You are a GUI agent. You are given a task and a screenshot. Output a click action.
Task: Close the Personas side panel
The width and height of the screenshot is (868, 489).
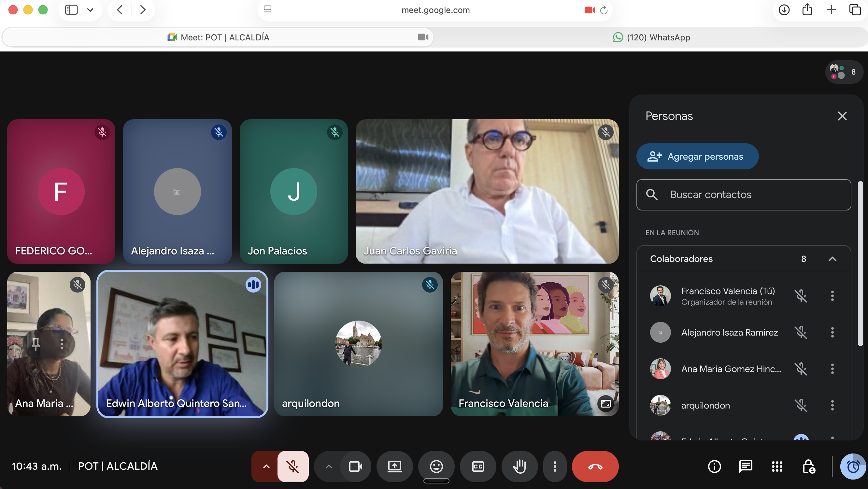[842, 116]
